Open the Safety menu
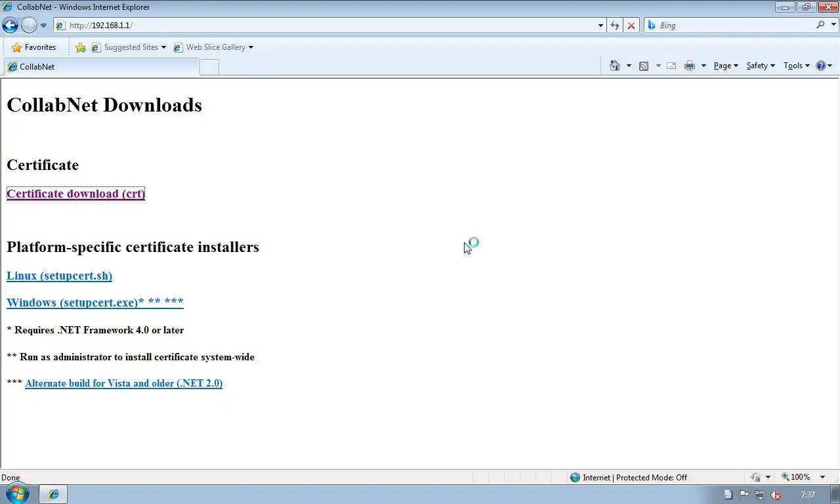 (x=761, y=66)
